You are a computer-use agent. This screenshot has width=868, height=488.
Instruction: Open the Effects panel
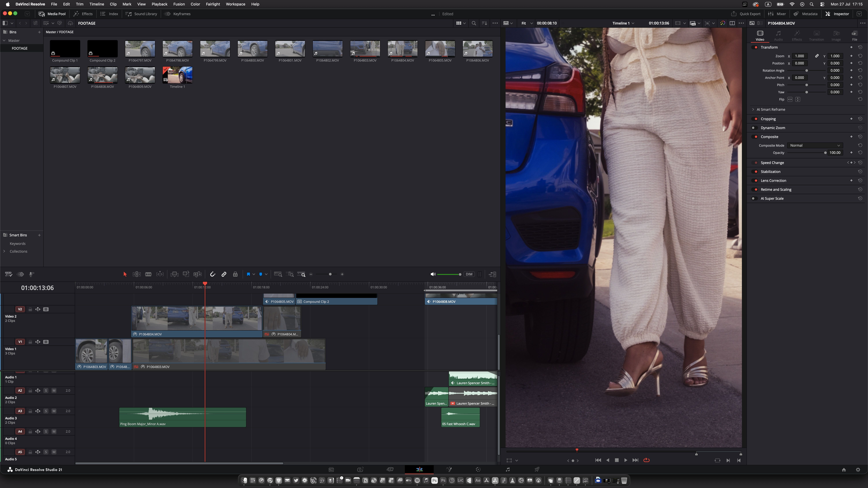pos(83,14)
